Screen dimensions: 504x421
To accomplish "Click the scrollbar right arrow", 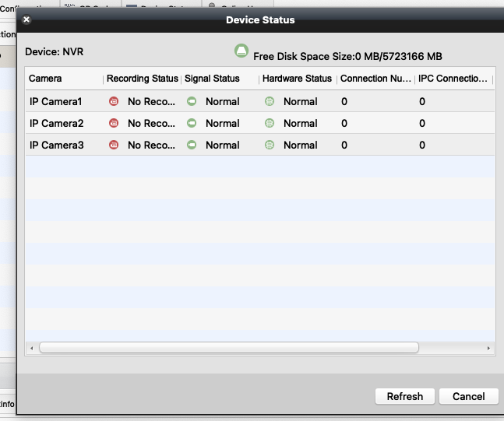I will point(488,348).
